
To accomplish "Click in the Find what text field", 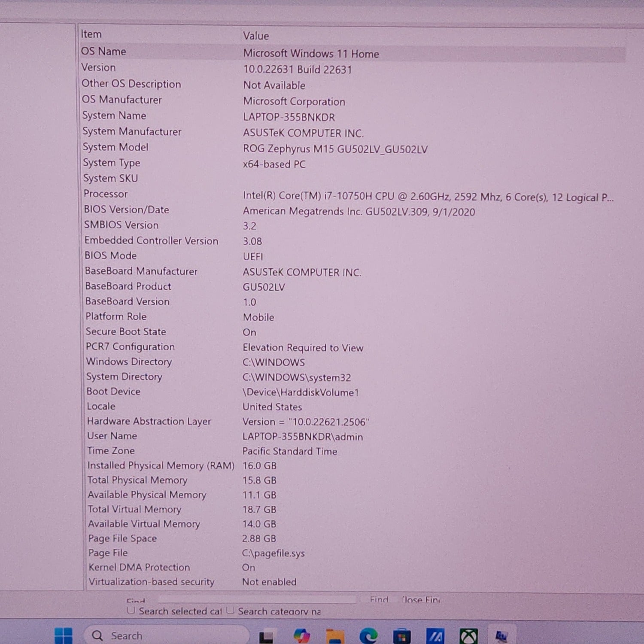I will (258, 599).
